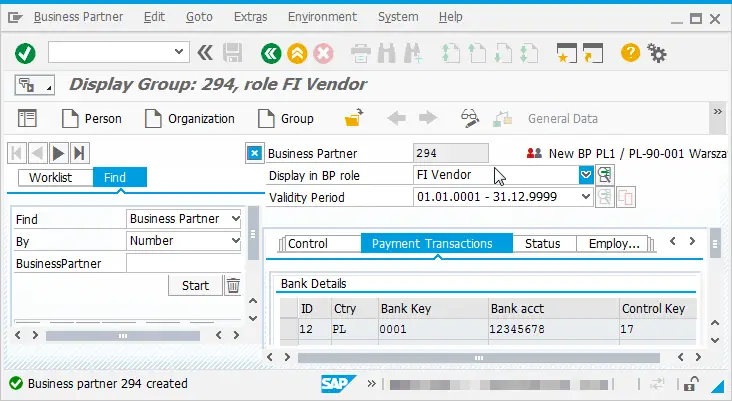Create a new Organization
The height and width of the screenshot is (401, 732).
190,119
